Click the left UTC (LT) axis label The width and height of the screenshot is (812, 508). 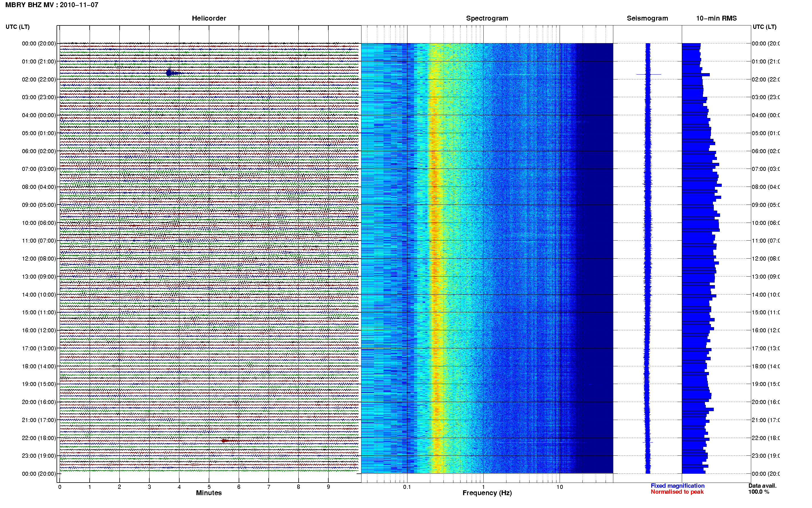17,27
